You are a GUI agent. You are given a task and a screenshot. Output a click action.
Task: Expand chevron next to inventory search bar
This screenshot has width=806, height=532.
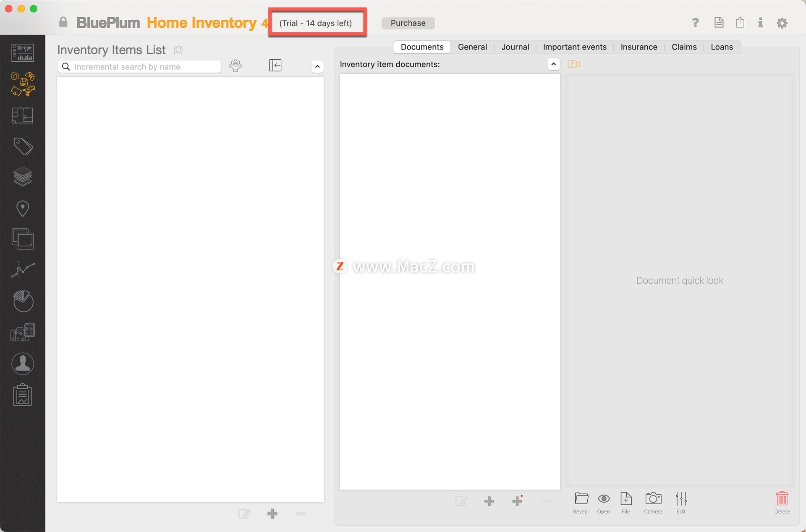point(317,66)
